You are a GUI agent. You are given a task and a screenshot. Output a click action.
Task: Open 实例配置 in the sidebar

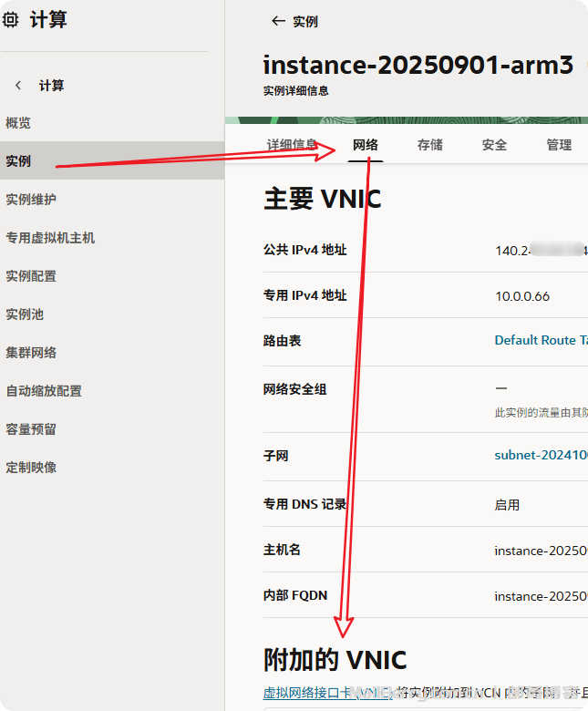[x=31, y=276]
